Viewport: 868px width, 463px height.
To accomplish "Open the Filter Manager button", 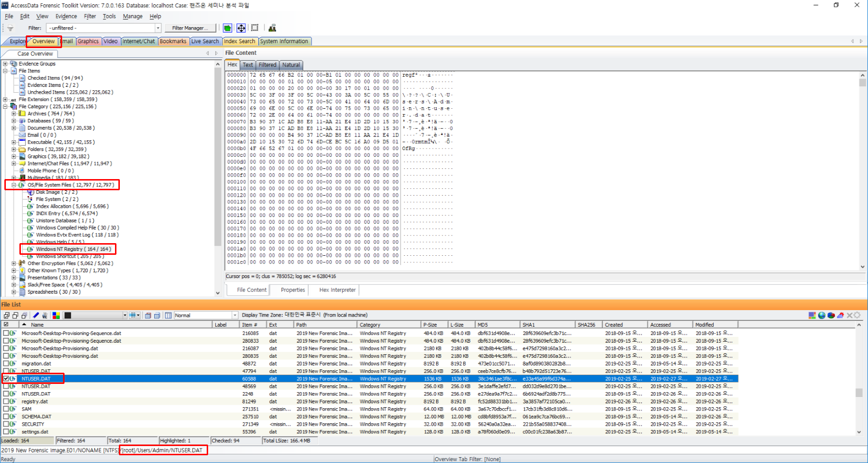I will click(x=190, y=28).
